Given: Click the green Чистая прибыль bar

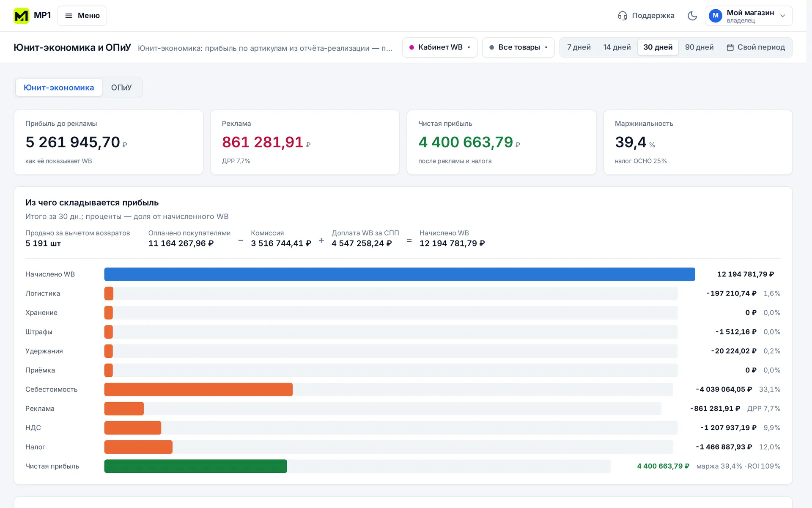Looking at the screenshot, I should click(195, 466).
